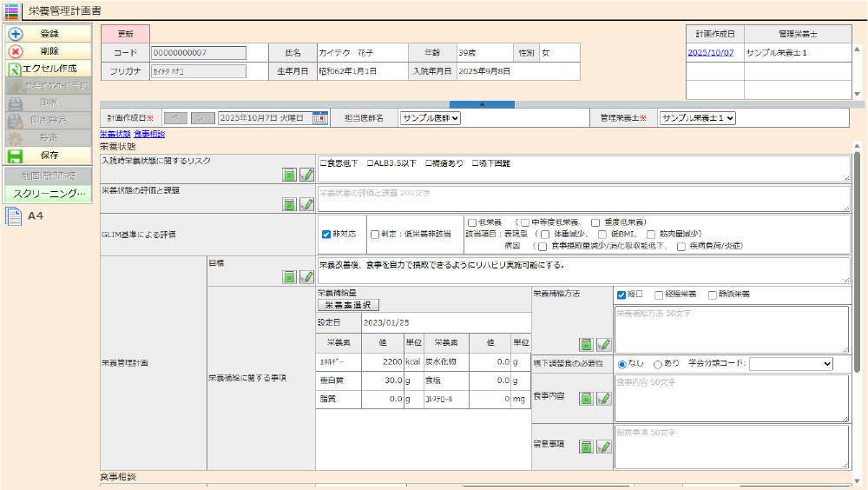Click the green template icon in 留意事項 row
Viewport: 868px width, 490px height.
coord(587,447)
